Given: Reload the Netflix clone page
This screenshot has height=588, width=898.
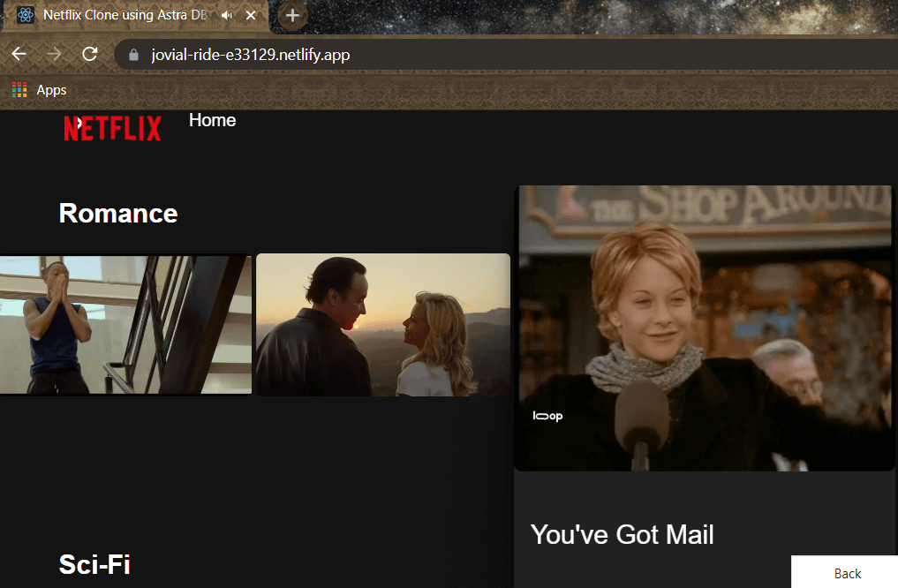Looking at the screenshot, I should coord(89,54).
